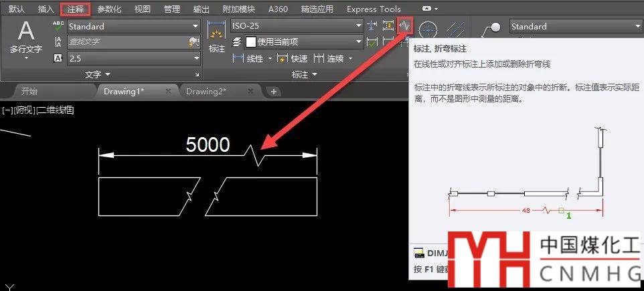Click the center mark circle icon
Viewport: 644px width, 291px height.
pyautogui.click(x=428, y=30)
